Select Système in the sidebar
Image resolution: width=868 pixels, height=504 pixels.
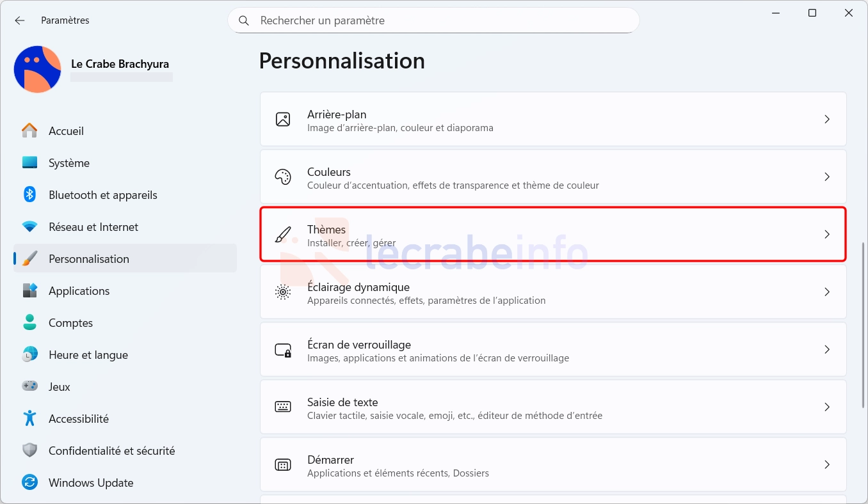pos(125,162)
